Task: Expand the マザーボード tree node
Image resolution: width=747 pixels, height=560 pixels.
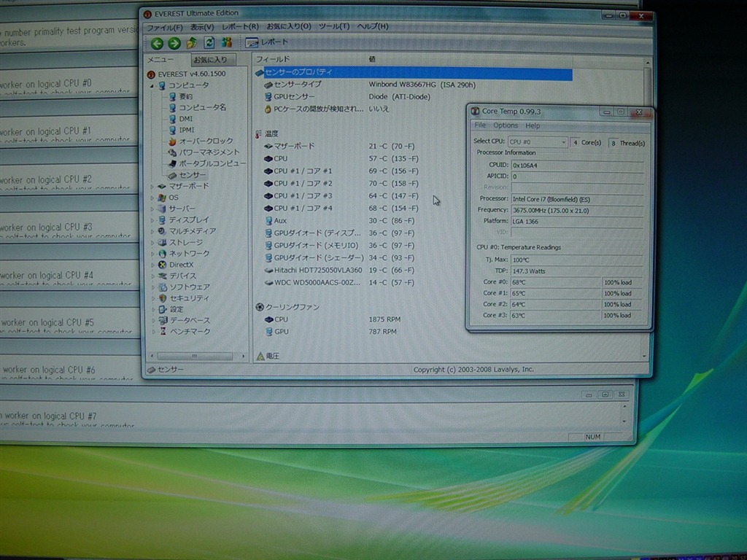Action: pos(152,186)
